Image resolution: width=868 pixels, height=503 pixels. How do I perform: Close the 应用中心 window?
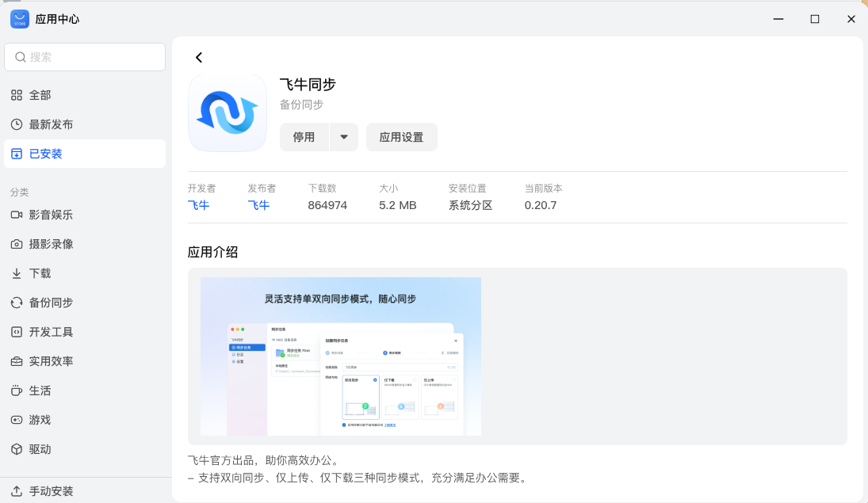click(851, 19)
